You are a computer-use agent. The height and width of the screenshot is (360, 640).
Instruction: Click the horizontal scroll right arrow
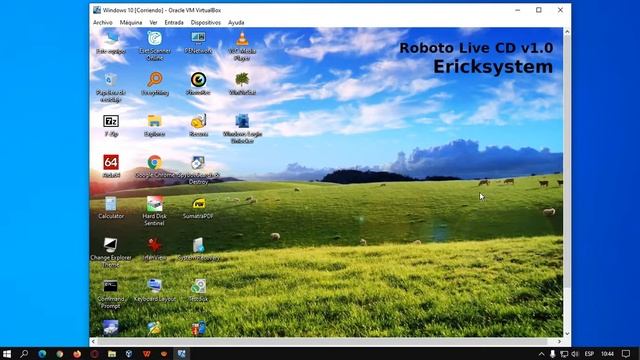[559, 341]
